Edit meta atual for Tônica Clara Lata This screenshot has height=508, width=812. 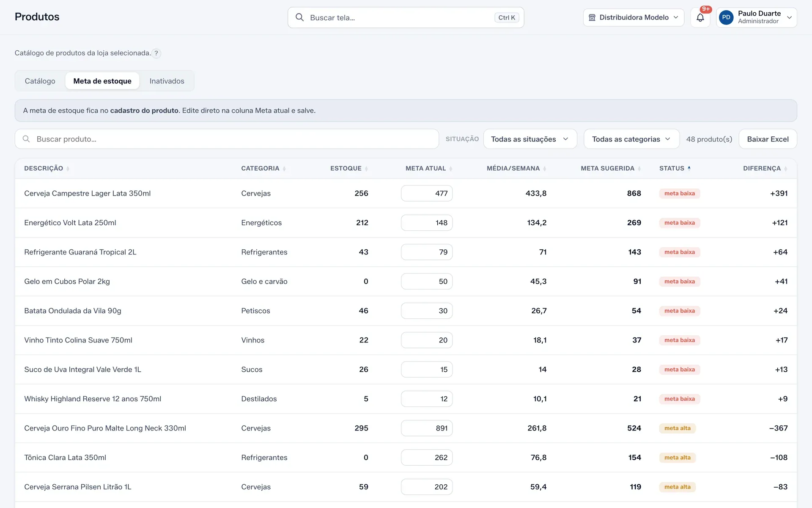pos(427,458)
